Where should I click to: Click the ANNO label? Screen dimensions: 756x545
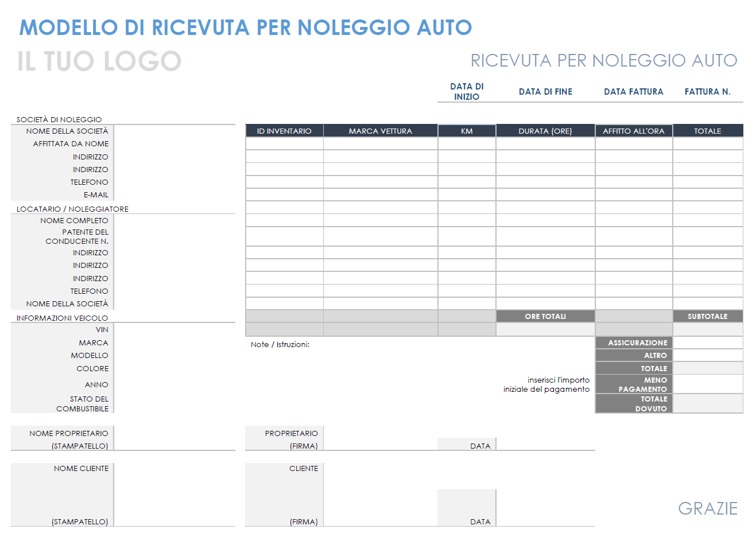[x=96, y=384]
